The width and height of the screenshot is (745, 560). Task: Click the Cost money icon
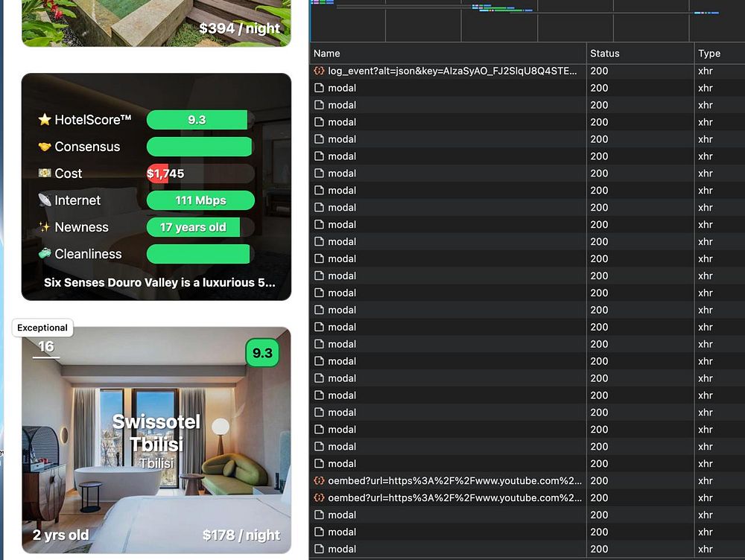(45, 174)
